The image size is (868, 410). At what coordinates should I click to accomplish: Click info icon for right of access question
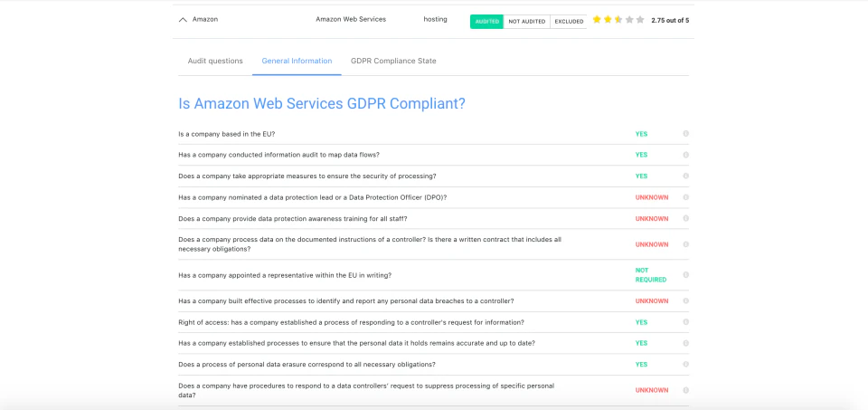[685, 322]
